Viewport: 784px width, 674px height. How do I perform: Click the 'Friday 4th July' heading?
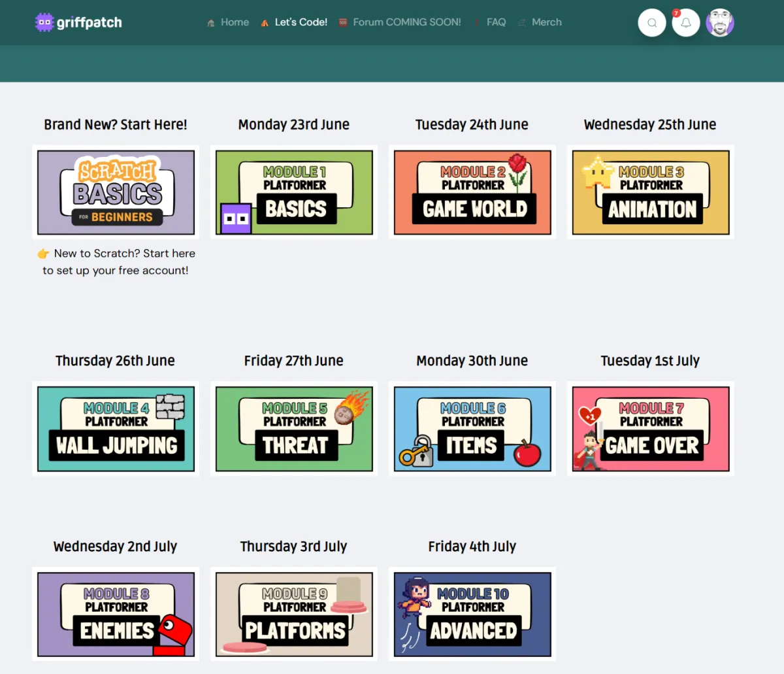pos(472,547)
